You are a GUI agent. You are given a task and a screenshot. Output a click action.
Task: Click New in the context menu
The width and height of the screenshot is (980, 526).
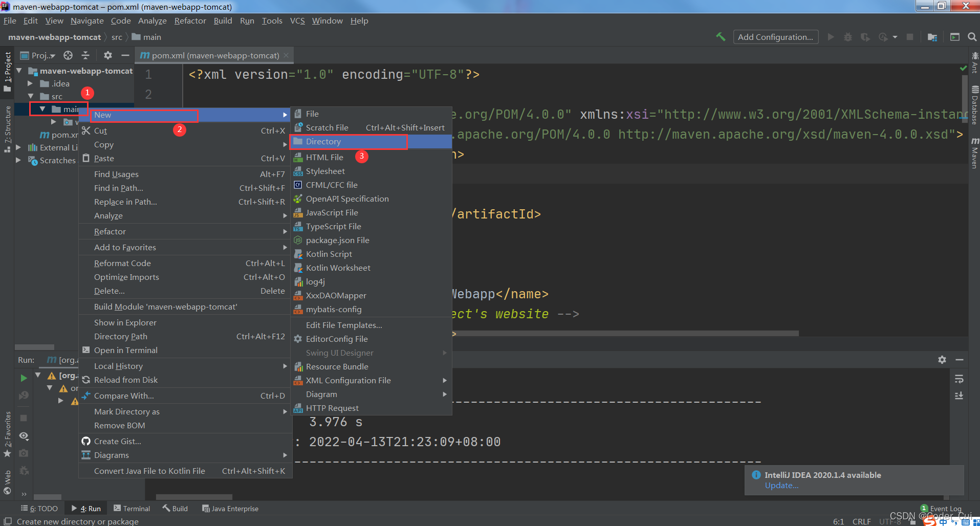185,115
